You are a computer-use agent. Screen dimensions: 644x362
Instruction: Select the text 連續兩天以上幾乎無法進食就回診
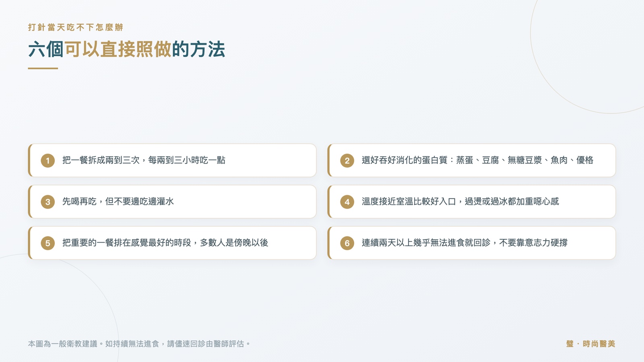coord(426,243)
